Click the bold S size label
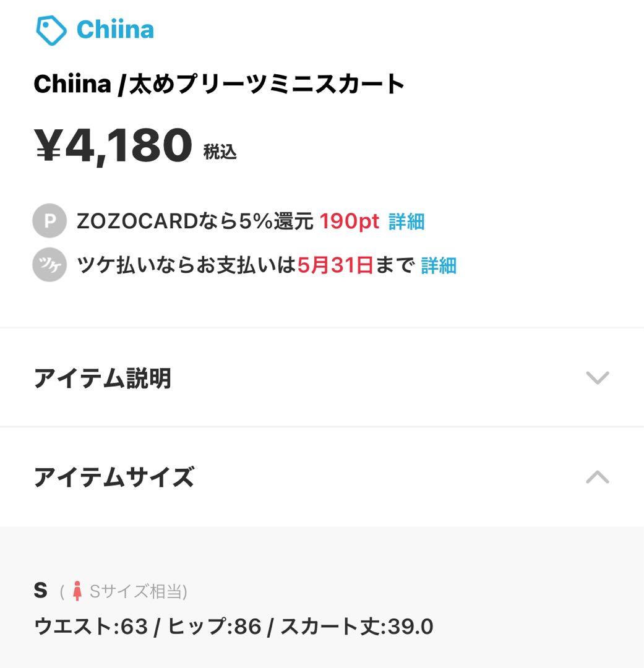Screen dimensions: 644x668 coord(40,591)
